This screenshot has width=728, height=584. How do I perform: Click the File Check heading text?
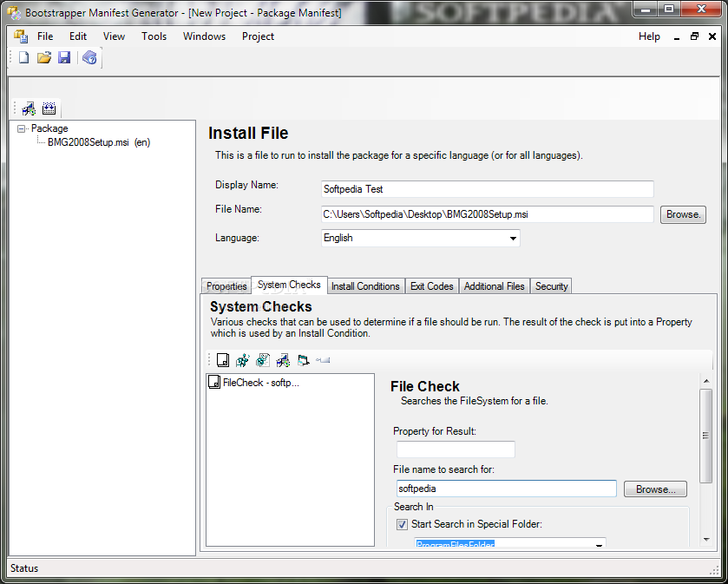(x=425, y=386)
